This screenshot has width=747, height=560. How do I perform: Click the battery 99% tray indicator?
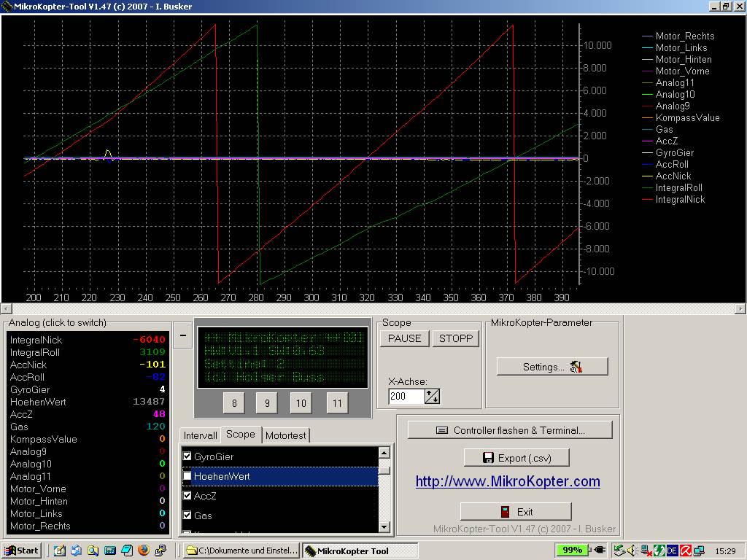pos(571,551)
